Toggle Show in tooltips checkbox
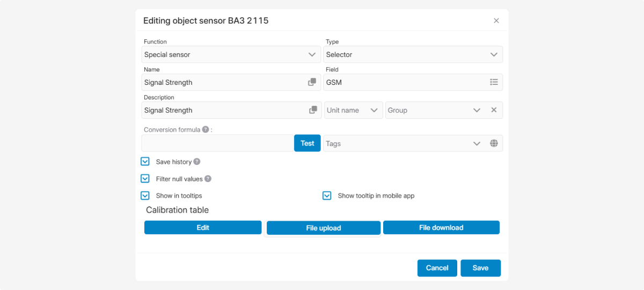644x290 pixels. (145, 195)
